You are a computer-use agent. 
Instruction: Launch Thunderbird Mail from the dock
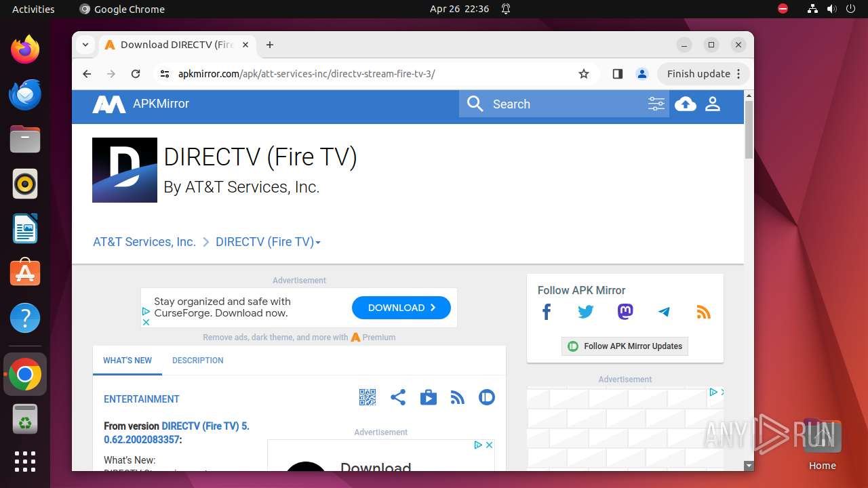point(25,94)
